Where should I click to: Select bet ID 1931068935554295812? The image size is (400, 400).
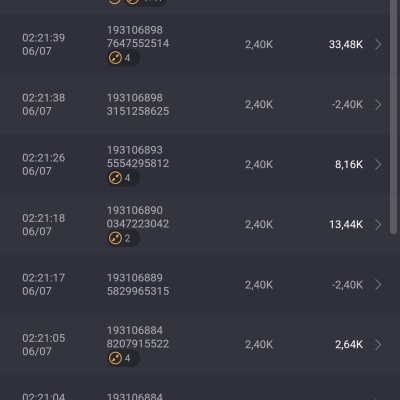click(138, 157)
